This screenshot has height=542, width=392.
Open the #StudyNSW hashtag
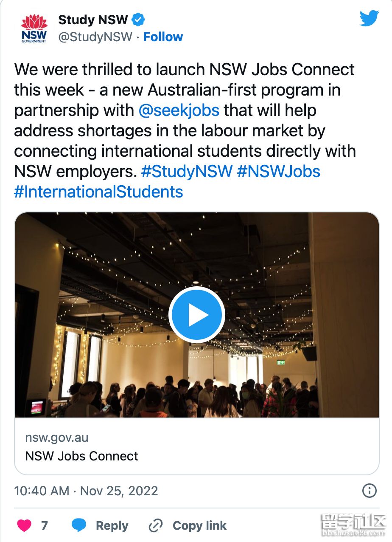[x=187, y=172]
